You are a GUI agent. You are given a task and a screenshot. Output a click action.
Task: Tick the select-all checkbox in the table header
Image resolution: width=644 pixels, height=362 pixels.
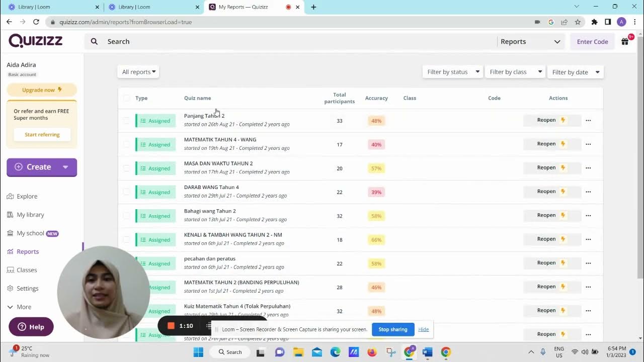point(126,98)
